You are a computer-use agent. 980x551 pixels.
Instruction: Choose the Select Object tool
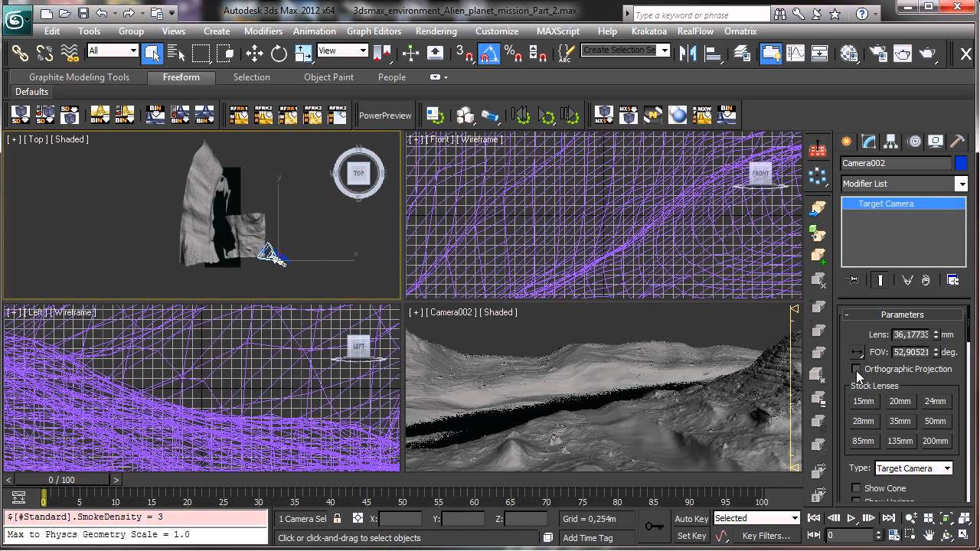point(152,53)
